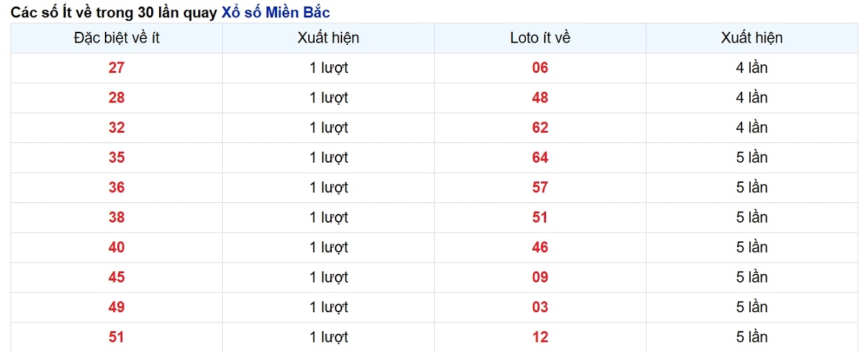Select special number 45

116,278
